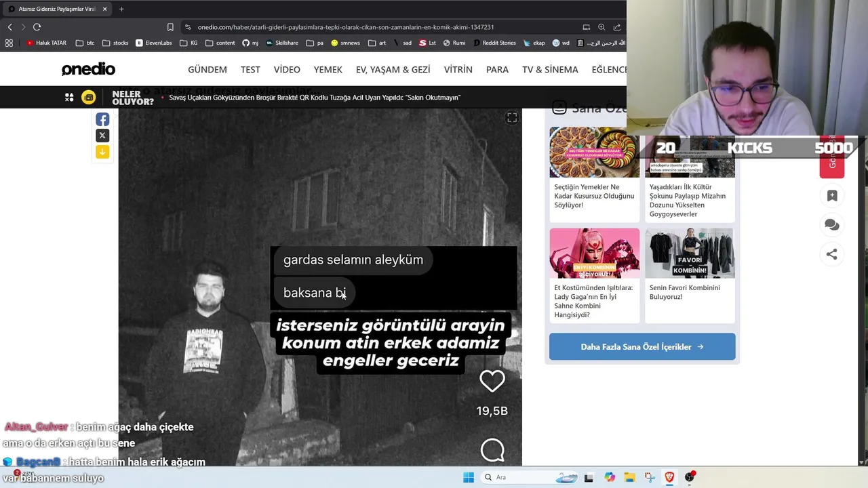
Task: Open the VİTRİN menu section
Action: coord(458,70)
